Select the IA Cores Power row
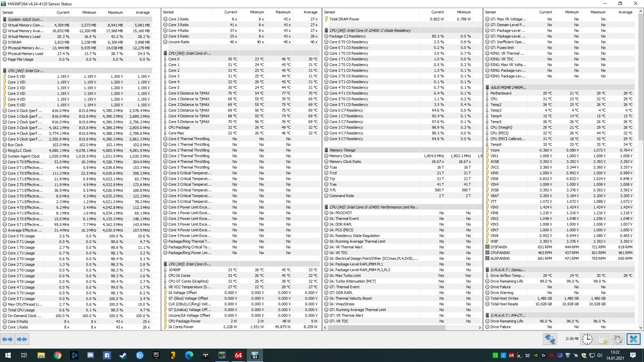644x362 pixels. point(241,327)
